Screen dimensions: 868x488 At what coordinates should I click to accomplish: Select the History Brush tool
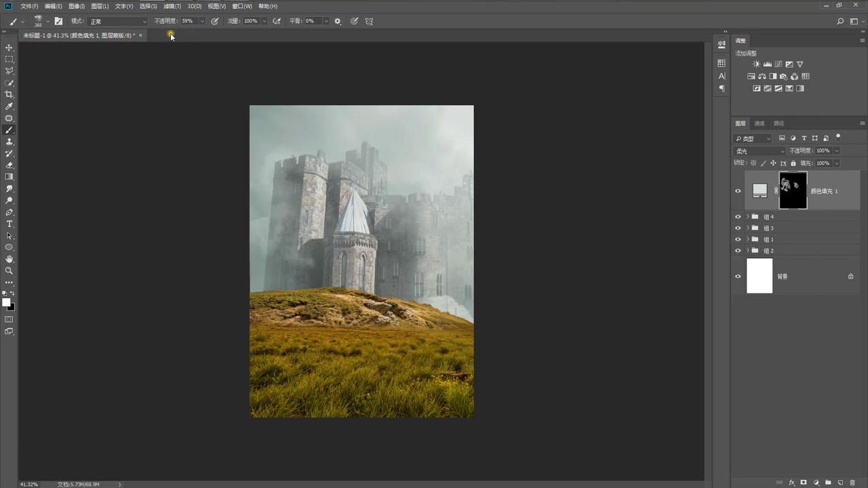point(9,153)
